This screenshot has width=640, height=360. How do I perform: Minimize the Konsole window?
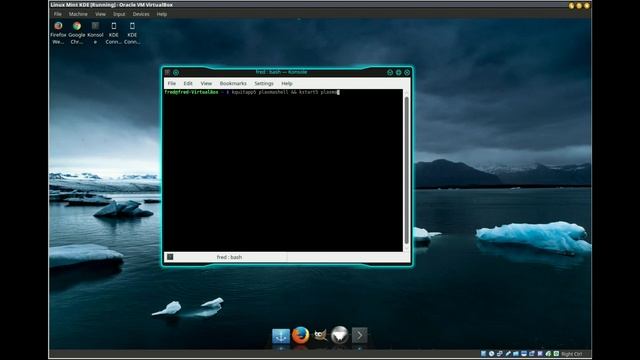pos(390,72)
